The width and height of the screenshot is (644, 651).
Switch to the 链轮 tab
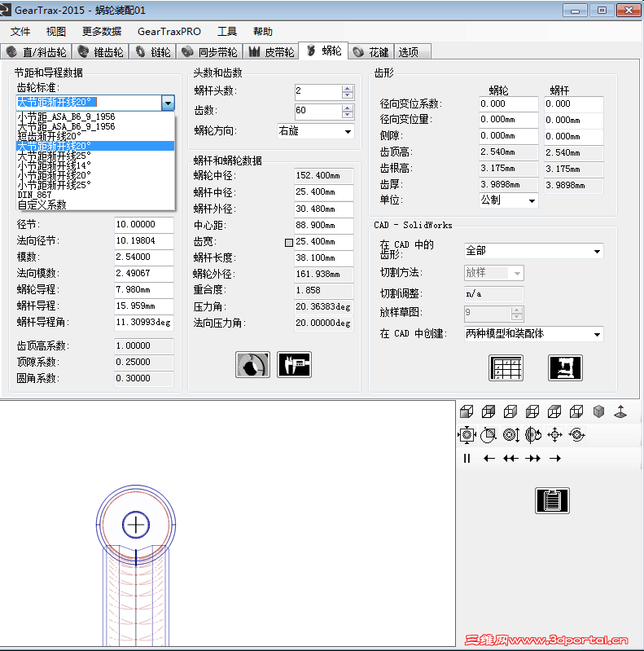coord(153,52)
